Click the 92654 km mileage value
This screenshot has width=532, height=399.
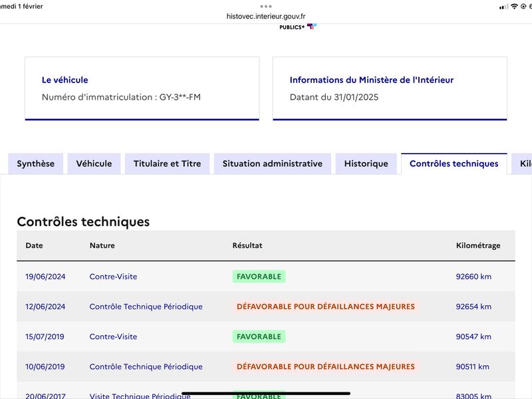[473, 307]
